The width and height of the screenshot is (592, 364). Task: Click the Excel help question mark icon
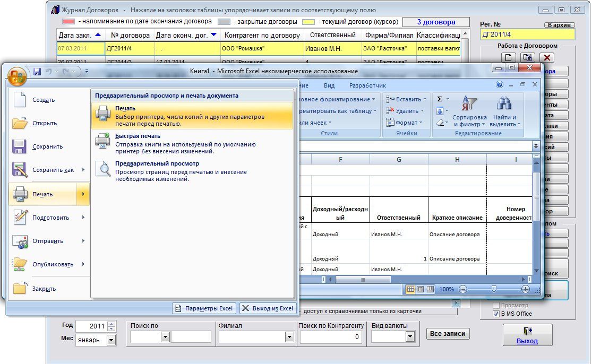point(500,85)
